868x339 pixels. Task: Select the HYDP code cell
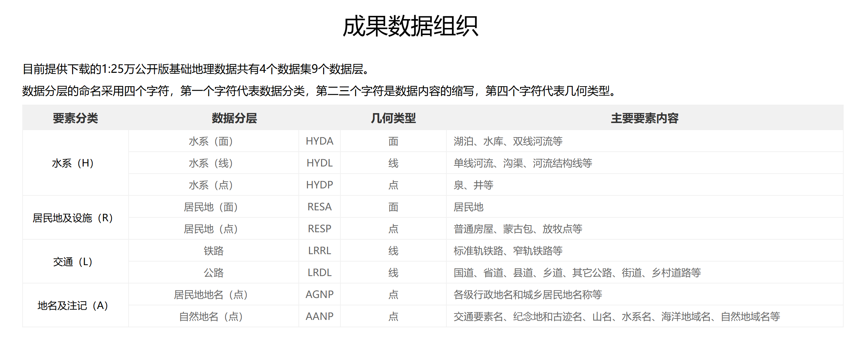320,185
